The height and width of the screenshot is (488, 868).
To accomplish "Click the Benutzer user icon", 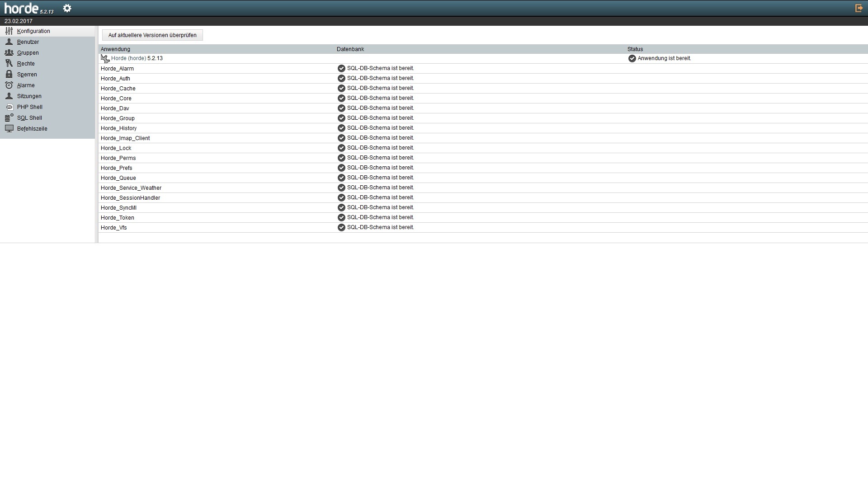I will (9, 42).
